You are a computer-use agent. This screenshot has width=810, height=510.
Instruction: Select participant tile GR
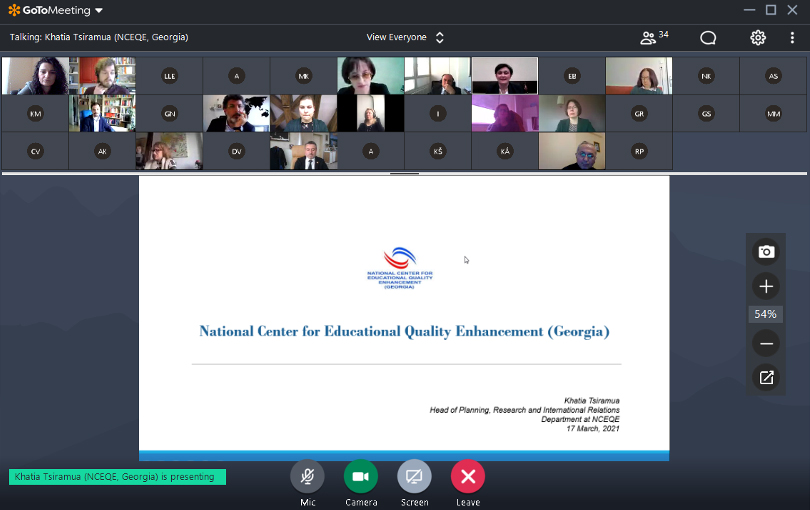pos(640,114)
